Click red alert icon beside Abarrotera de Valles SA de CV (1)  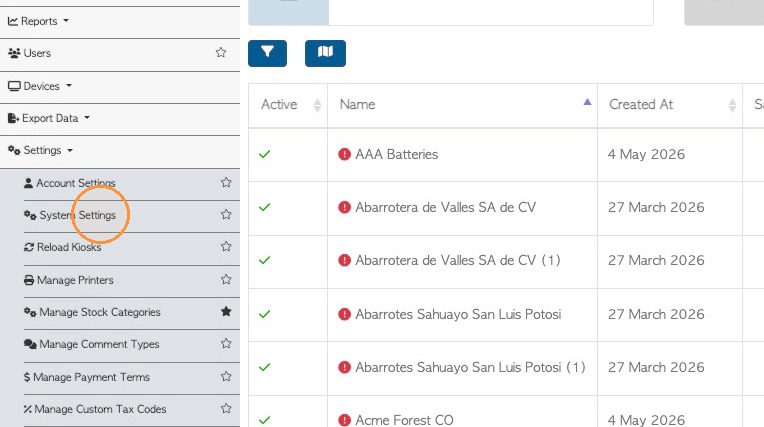coord(344,260)
